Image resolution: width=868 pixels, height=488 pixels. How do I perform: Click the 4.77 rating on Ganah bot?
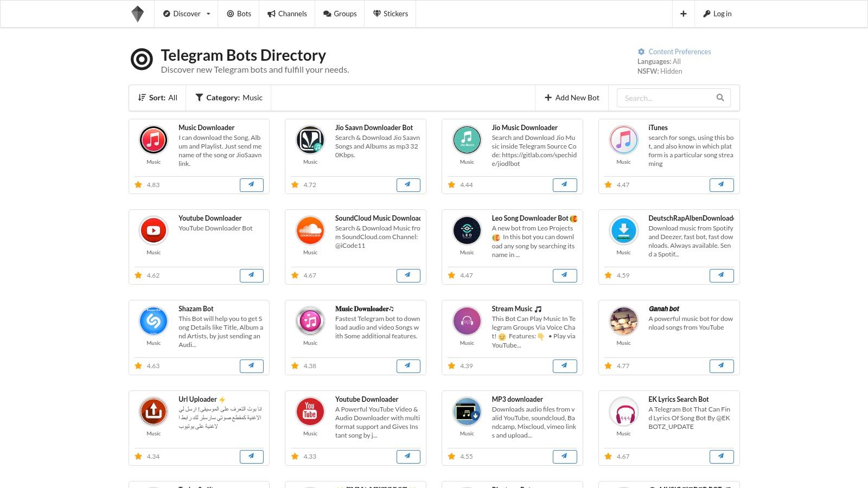(x=623, y=366)
